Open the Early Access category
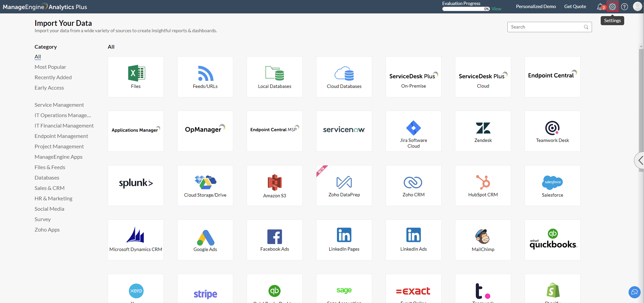 click(49, 88)
